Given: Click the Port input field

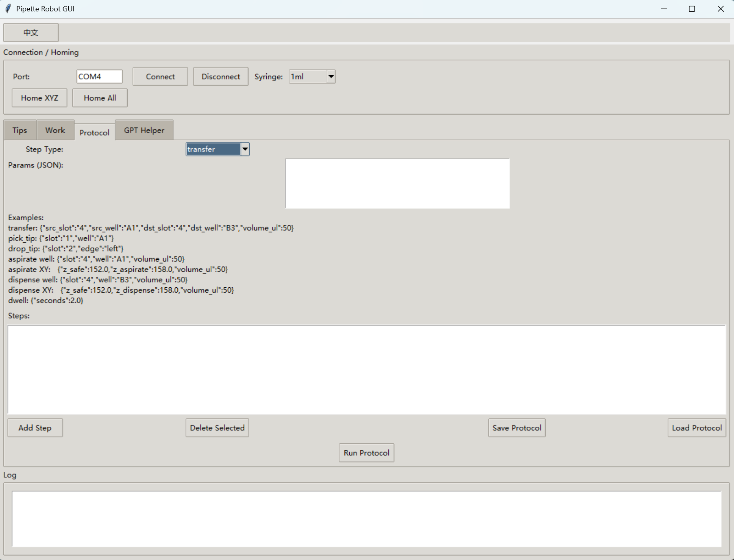Looking at the screenshot, I should click(x=99, y=76).
